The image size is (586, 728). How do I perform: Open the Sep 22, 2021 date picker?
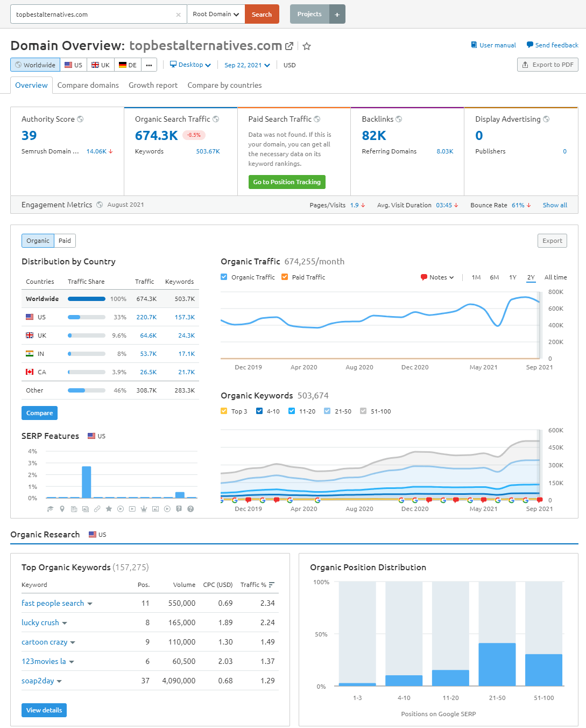(x=247, y=65)
